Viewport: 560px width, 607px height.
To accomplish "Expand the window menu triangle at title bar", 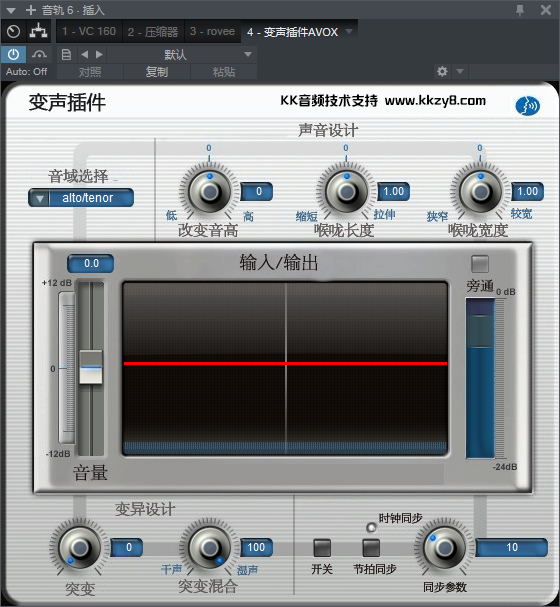I will (11, 10).
